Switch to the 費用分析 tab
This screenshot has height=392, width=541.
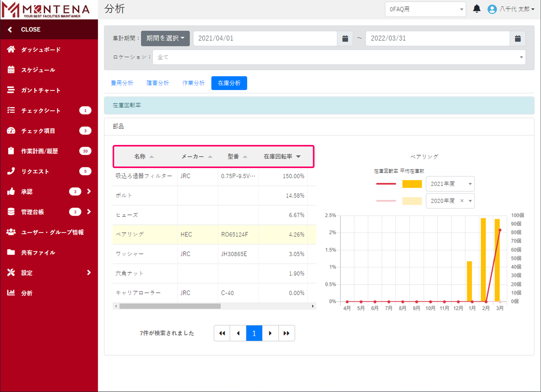pos(122,83)
